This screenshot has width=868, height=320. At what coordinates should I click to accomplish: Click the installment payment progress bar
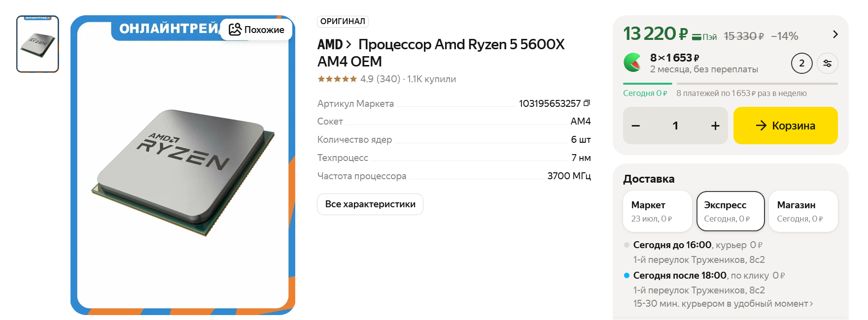click(x=730, y=84)
